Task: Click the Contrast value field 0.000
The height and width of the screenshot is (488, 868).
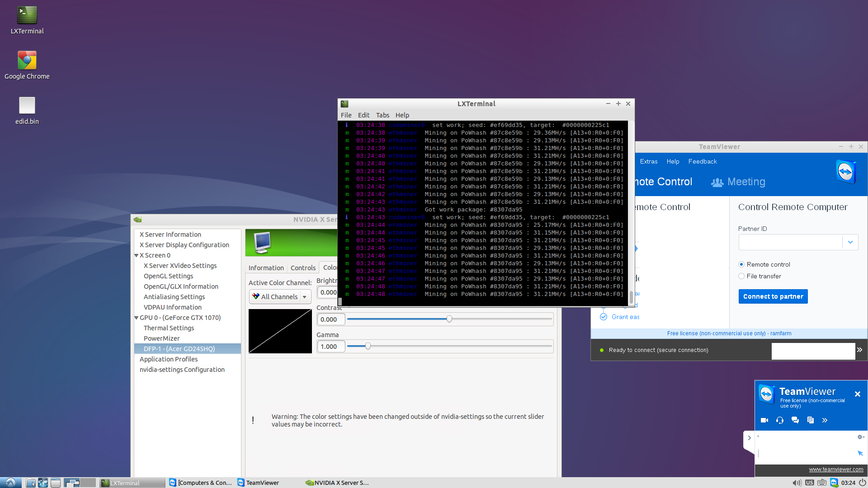Action: [331, 319]
